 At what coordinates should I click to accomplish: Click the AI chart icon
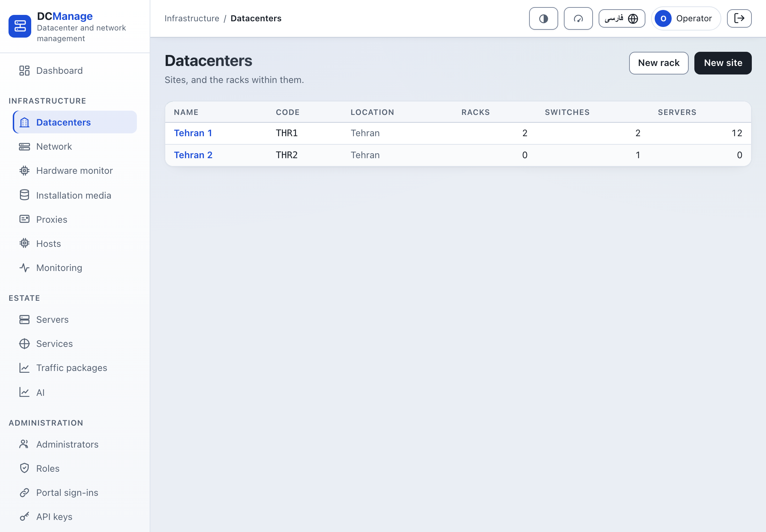24,392
